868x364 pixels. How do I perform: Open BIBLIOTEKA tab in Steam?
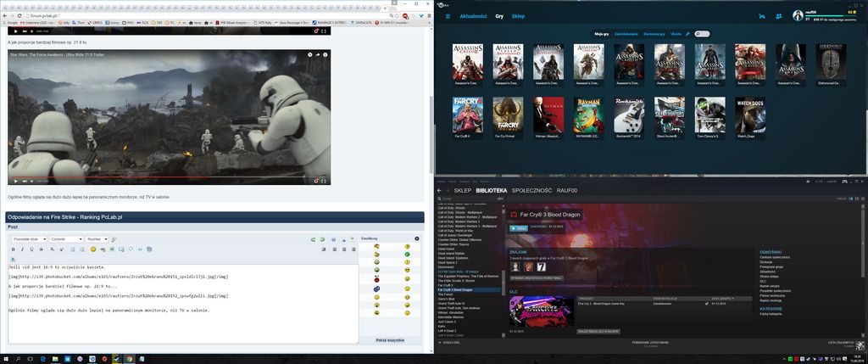pyautogui.click(x=492, y=191)
